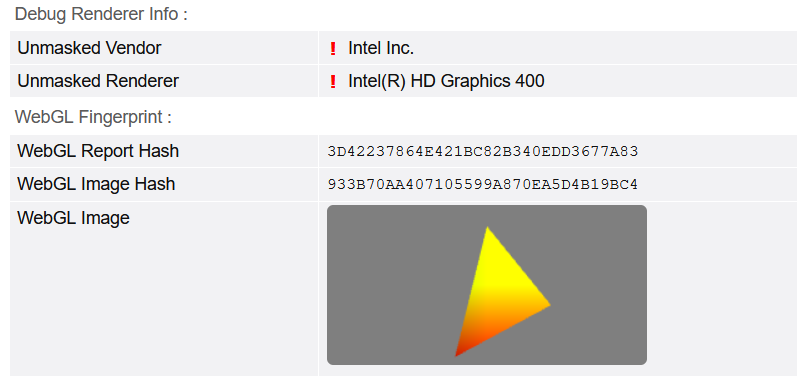Click the Debug Renderer Info heading

[101, 14]
